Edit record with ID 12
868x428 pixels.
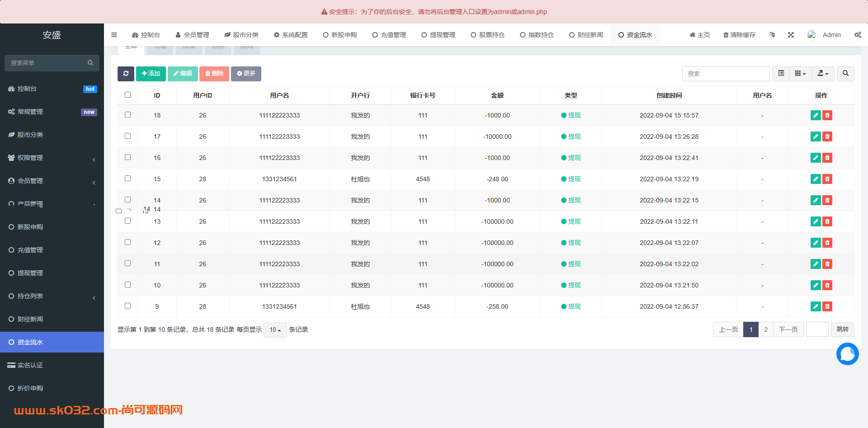click(816, 243)
